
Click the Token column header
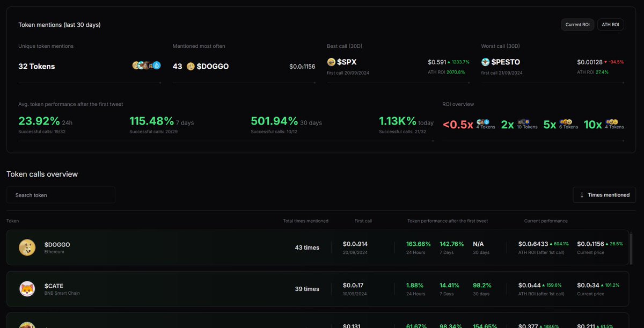point(12,221)
